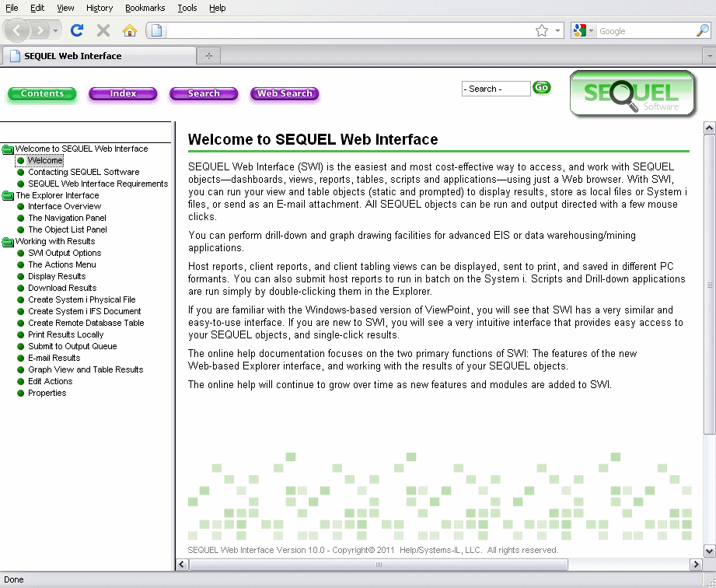Viewport: 716px width, 588px height.
Task: Click the green Go button
Action: coord(542,87)
